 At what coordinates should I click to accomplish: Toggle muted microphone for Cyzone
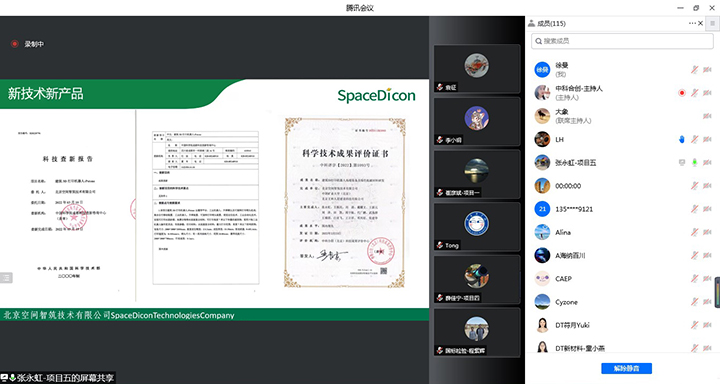[x=694, y=302]
